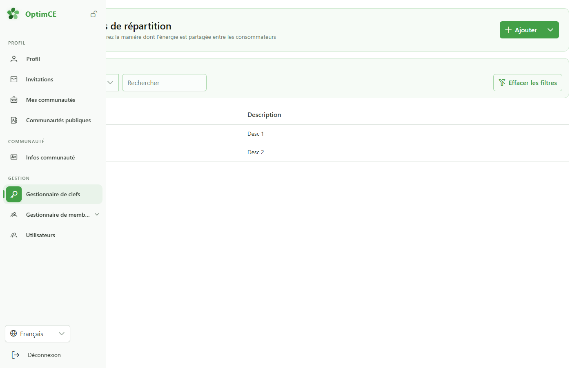Click the globe language icon
This screenshot has width=588, height=368.
13,334
